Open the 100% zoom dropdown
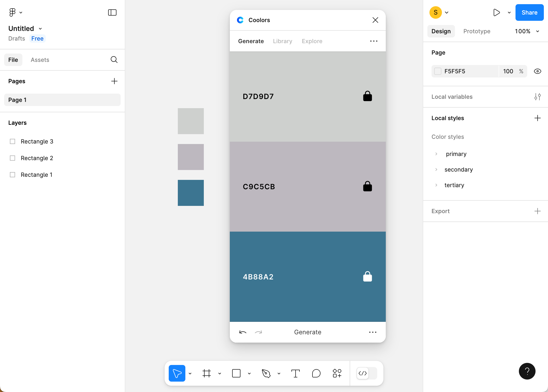Viewport: 548px width, 392px height. (527, 31)
